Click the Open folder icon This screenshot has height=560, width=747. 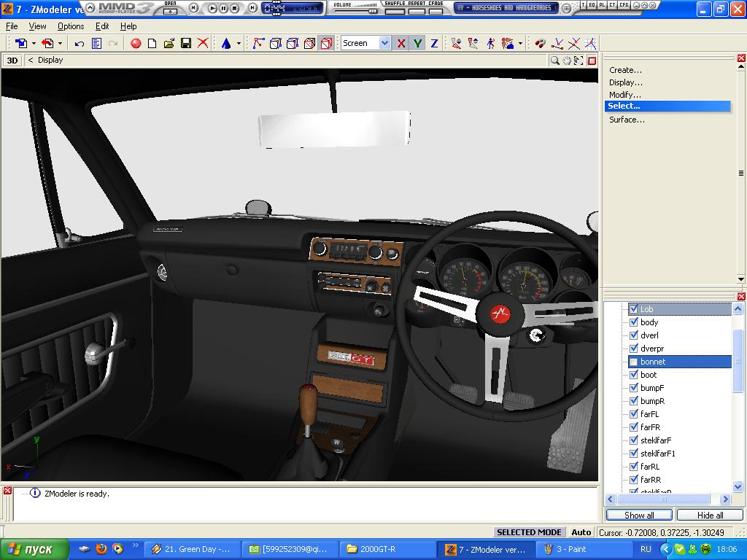click(169, 44)
